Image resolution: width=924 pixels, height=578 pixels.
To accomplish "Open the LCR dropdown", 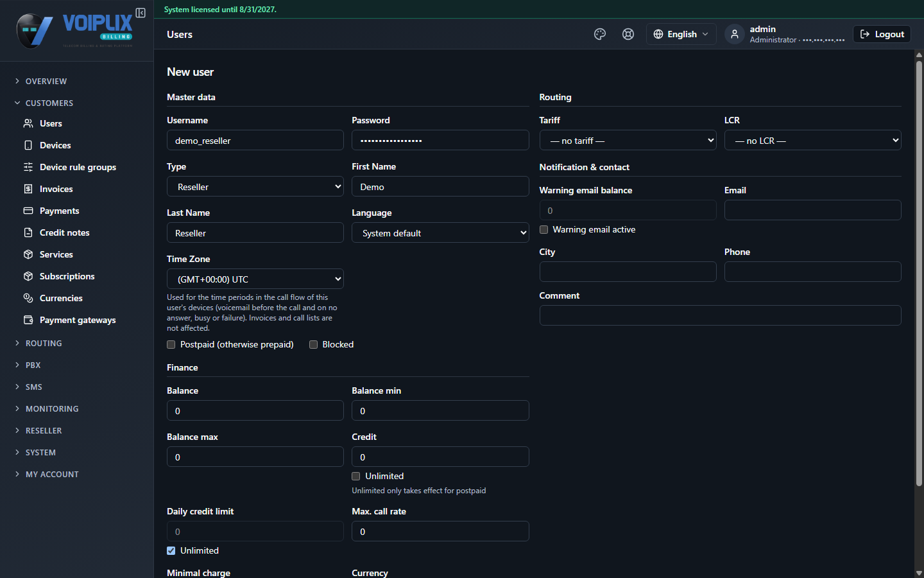I will [813, 141].
